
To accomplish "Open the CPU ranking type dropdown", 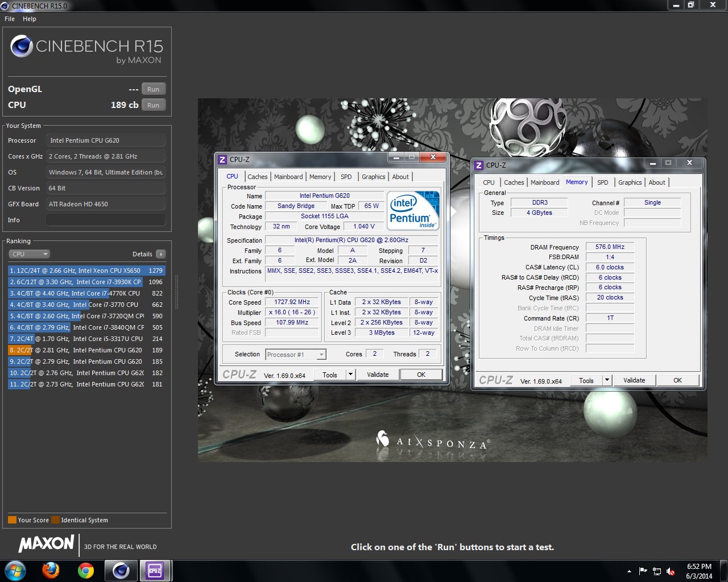I will 30,254.
